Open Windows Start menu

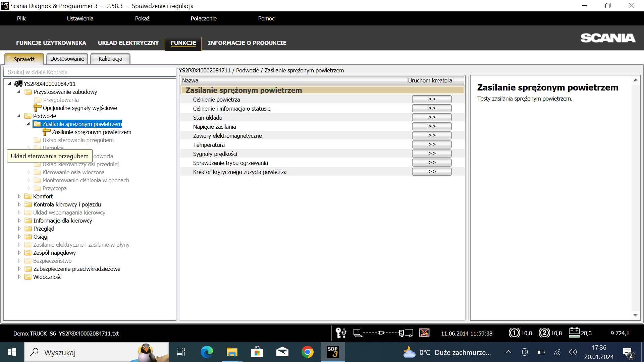(12, 352)
